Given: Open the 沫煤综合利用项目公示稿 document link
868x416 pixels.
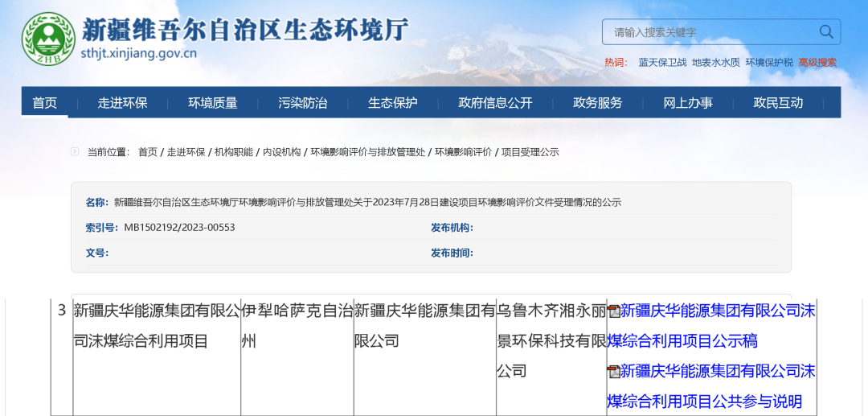Looking at the screenshot, I should point(717,326).
